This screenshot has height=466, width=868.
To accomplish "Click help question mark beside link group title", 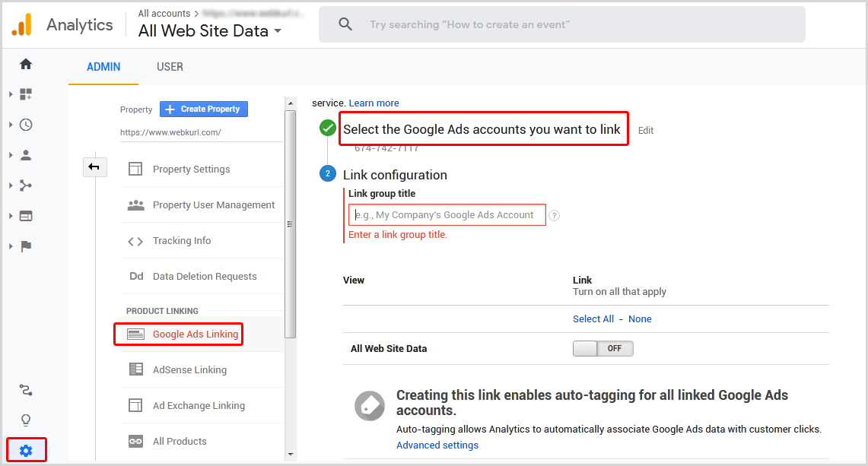I will pos(554,216).
